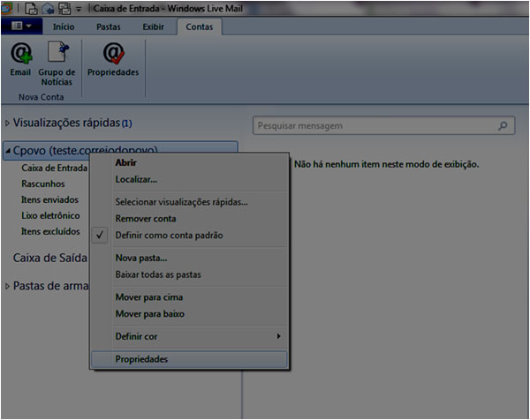530x420 pixels.
Task: Switch to the Pastas tab
Action: 108,26
